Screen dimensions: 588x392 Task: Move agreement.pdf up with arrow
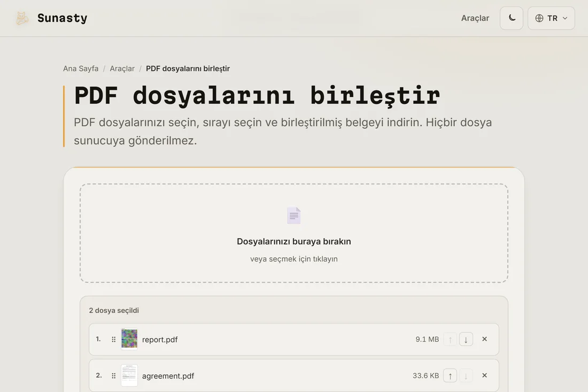450,375
